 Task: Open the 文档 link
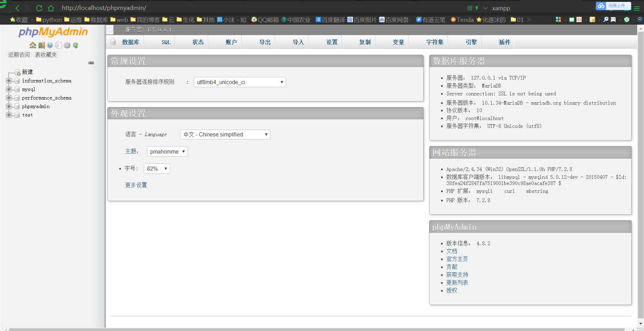click(452, 251)
